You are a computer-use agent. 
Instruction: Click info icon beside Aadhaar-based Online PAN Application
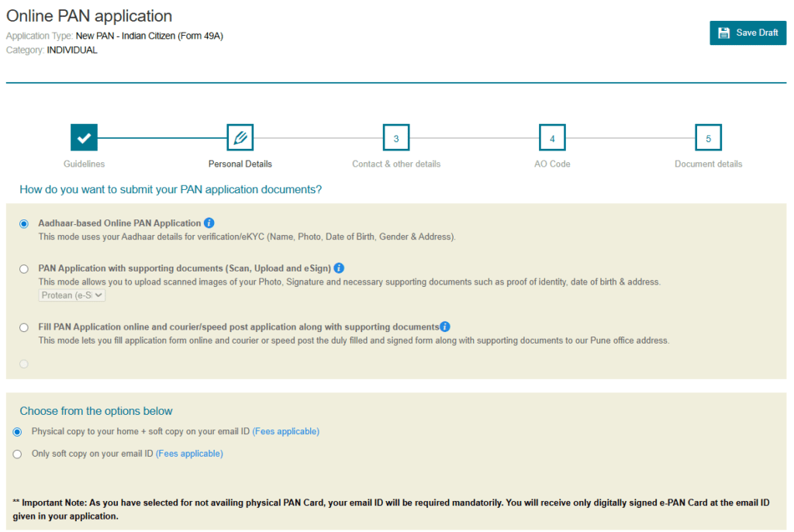(208, 223)
